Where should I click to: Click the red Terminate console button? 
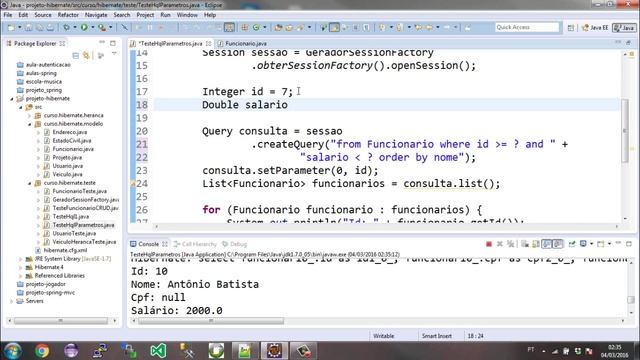(x=489, y=244)
